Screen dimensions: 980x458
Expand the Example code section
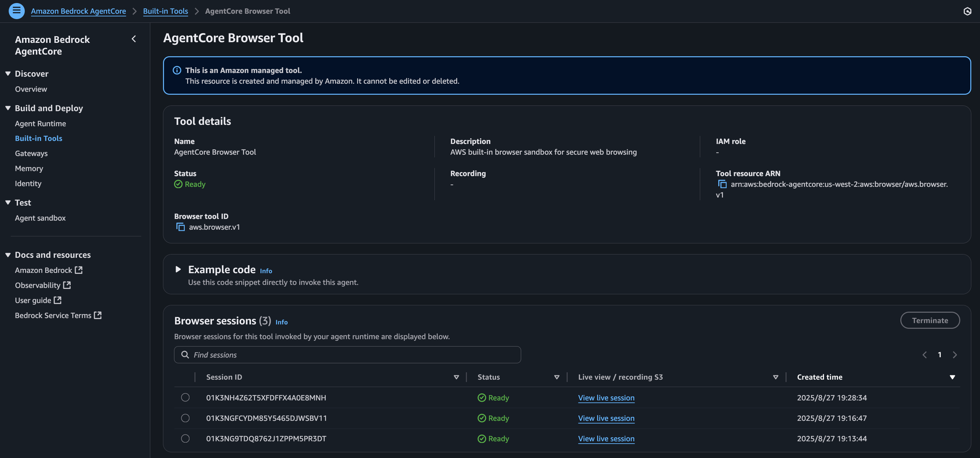tap(178, 269)
